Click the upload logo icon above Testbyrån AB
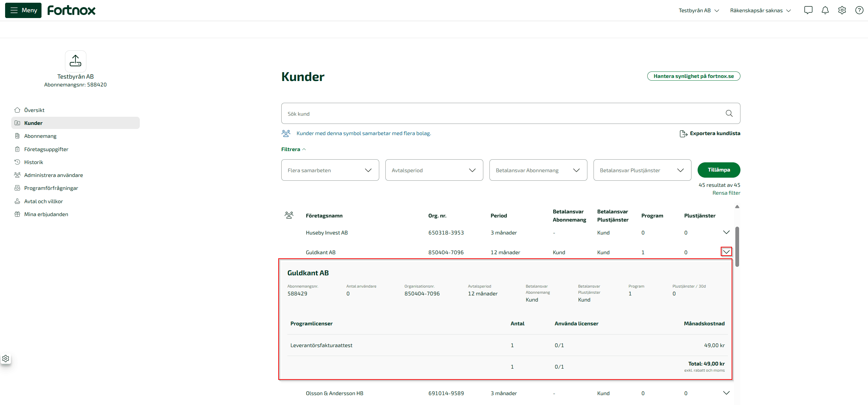The height and width of the screenshot is (405, 868). pos(76,61)
